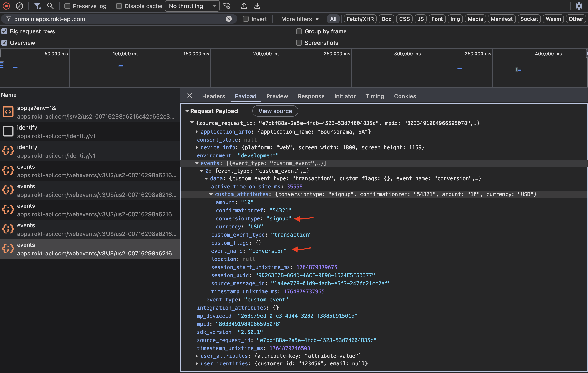Stop recording network log
The height and width of the screenshot is (373, 588).
coord(6,6)
